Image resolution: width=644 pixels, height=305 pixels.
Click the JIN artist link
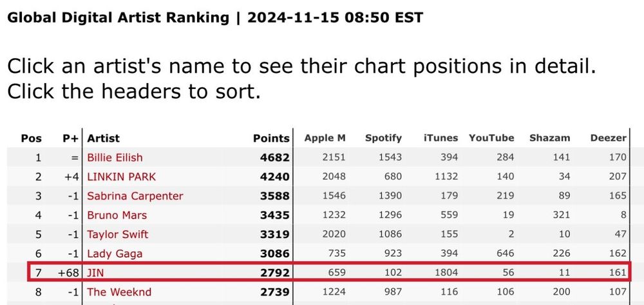point(95,273)
